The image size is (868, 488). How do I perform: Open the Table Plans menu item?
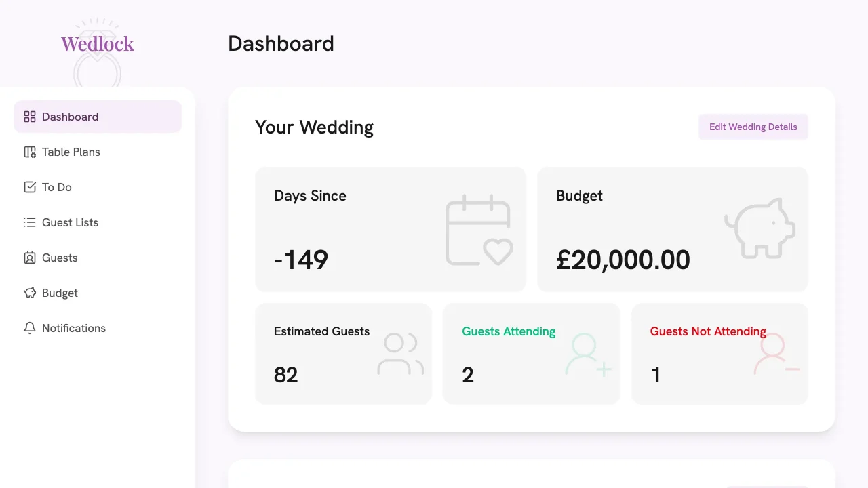[71, 152]
